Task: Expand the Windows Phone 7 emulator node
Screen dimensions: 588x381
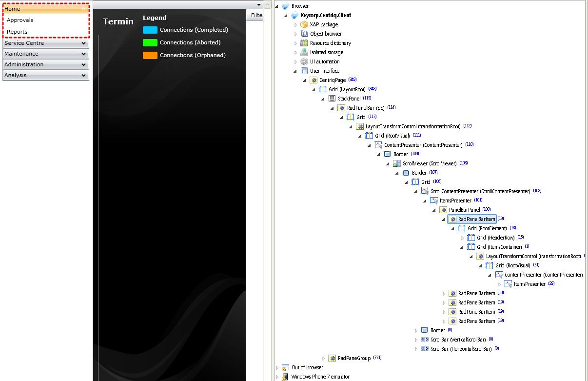Action: point(277,377)
